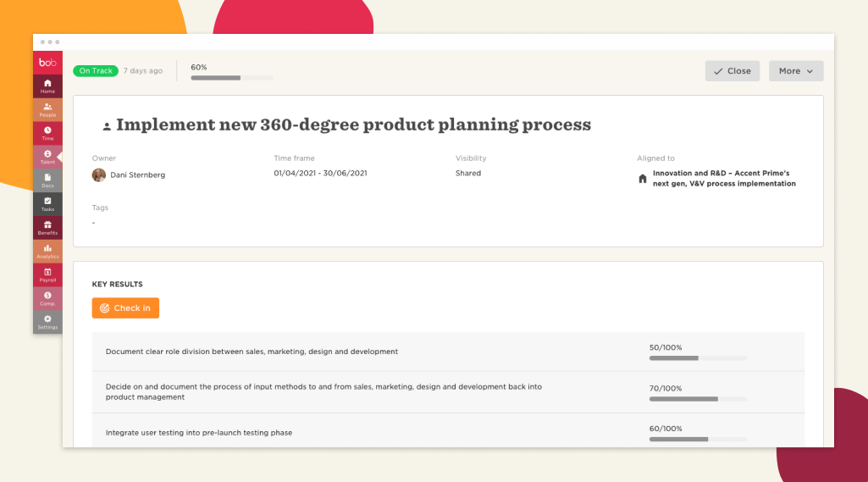This screenshot has width=868, height=482.
Task: Click the 50/100% progress bar
Action: (698, 358)
